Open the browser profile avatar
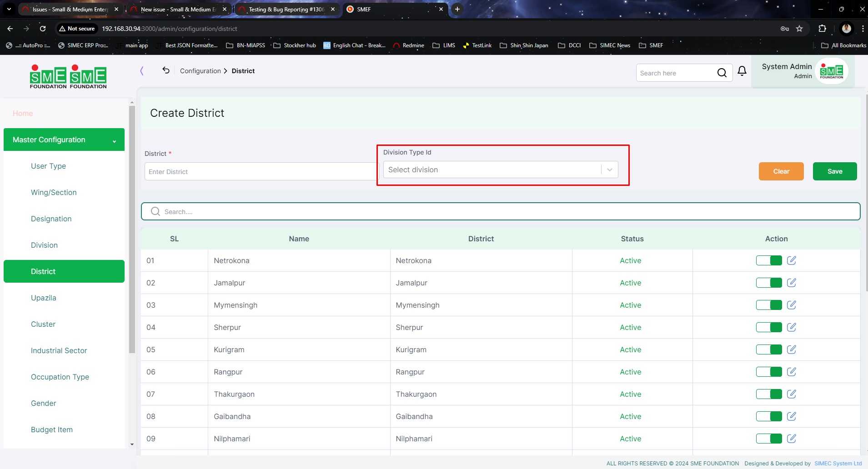The height and width of the screenshot is (469, 868). 847,29
